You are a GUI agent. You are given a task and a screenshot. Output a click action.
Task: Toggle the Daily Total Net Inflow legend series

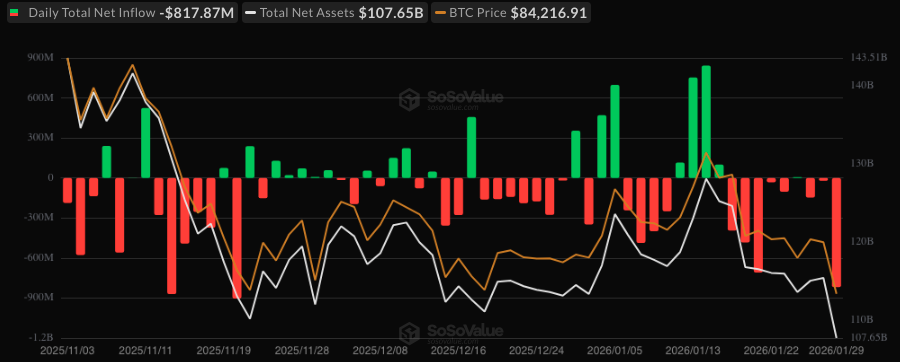[x=123, y=13]
